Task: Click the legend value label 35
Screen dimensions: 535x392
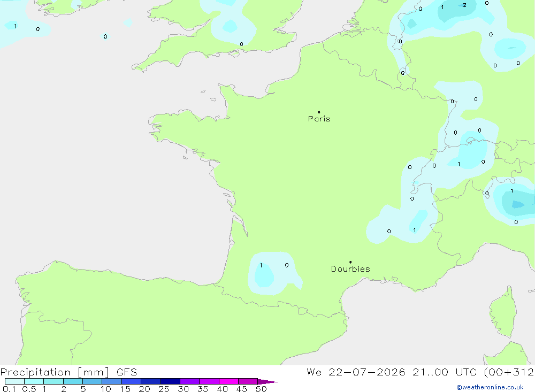Action: click(203, 389)
